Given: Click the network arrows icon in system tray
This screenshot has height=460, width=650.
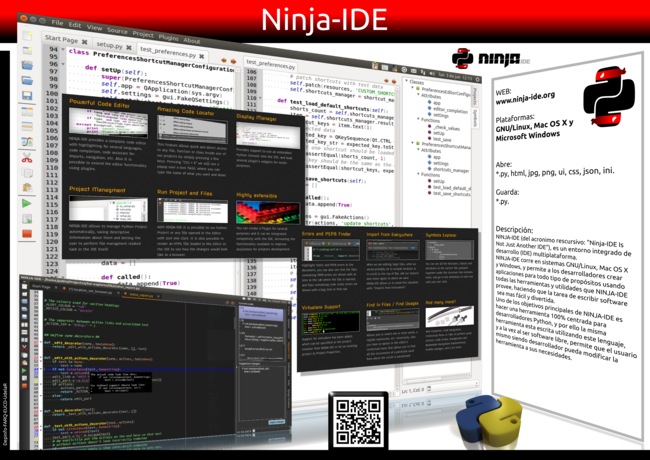Looking at the screenshot, I should [422, 73].
